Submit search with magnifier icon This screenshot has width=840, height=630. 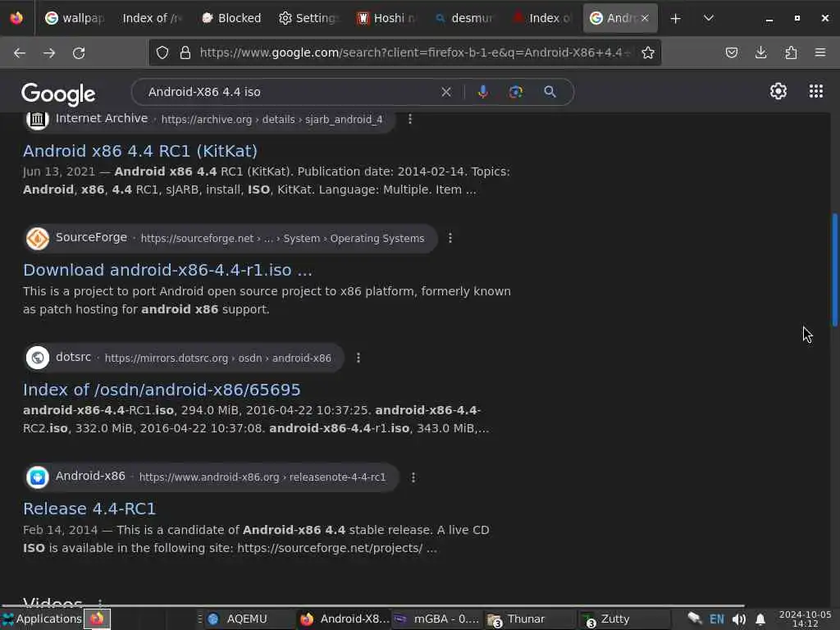tap(550, 92)
